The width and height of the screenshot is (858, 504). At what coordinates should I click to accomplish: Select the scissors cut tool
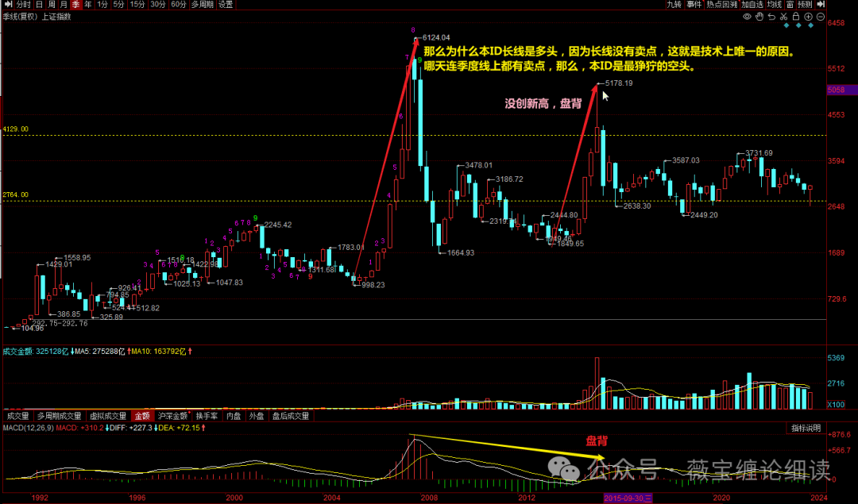(x=783, y=17)
